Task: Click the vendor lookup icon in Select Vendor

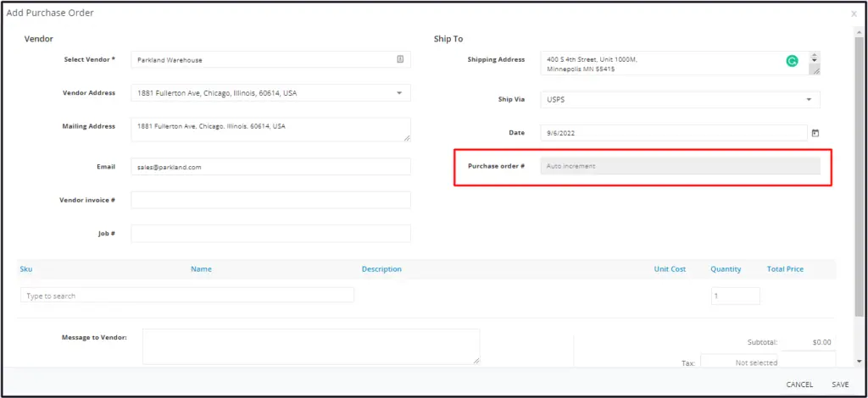Action: tap(400, 59)
